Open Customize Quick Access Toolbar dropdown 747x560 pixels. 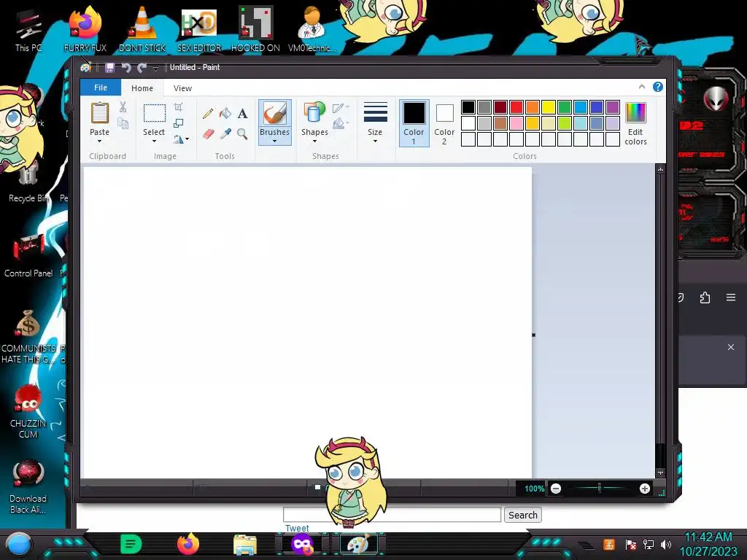[x=155, y=69]
